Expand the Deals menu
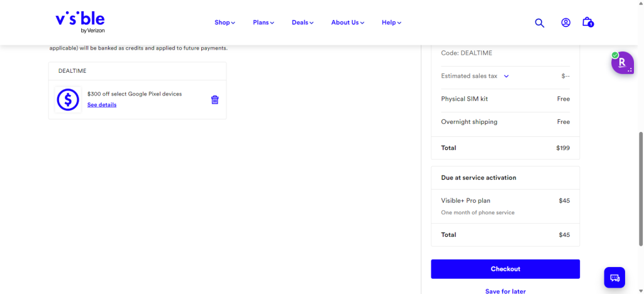The image size is (644, 294). point(303,23)
